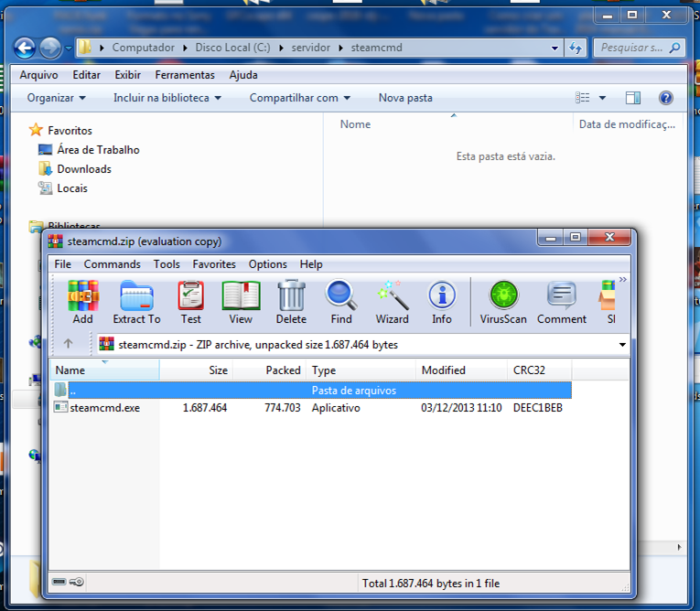This screenshot has height=611, width=700.
Task: Click the key password icon in status bar
Action: pyautogui.click(x=77, y=582)
